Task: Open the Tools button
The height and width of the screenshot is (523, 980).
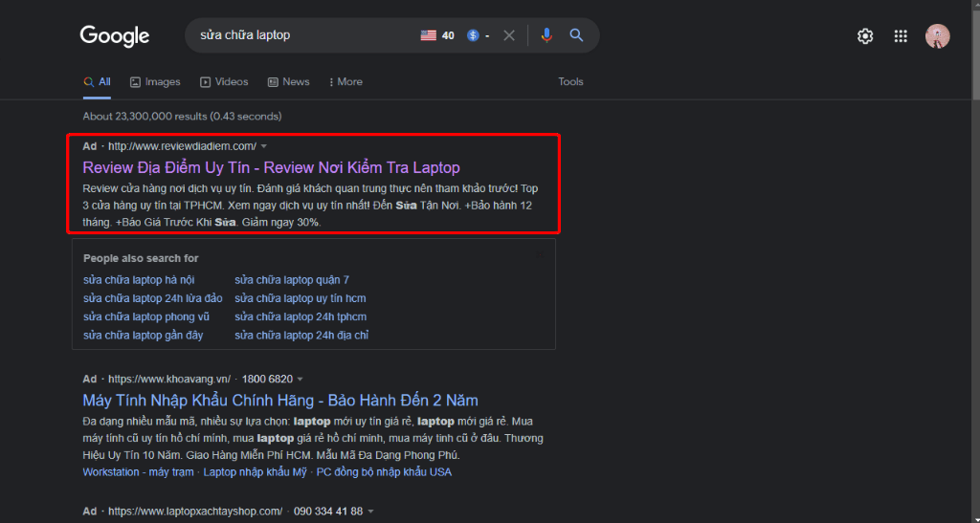Action: click(570, 82)
